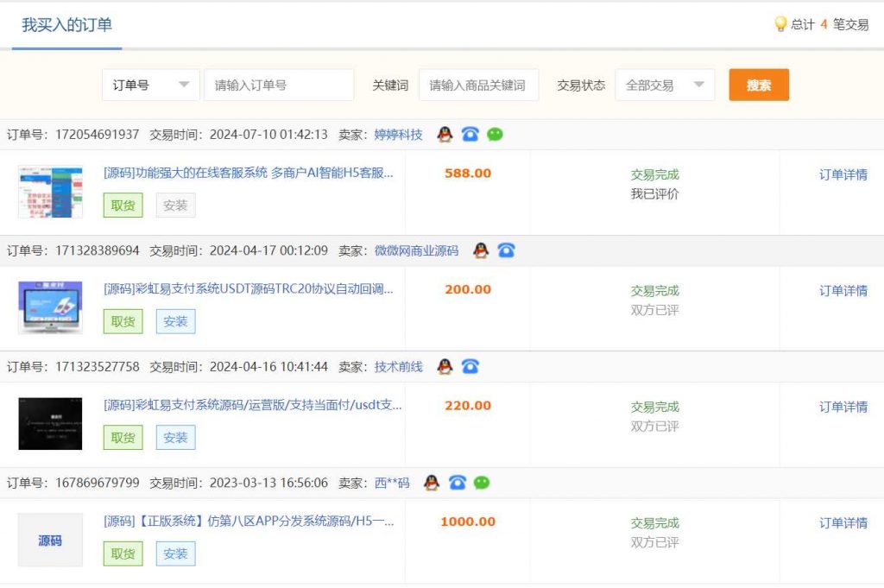Open WeChat chat icon for 婷婷科技

click(x=495, y=134)
